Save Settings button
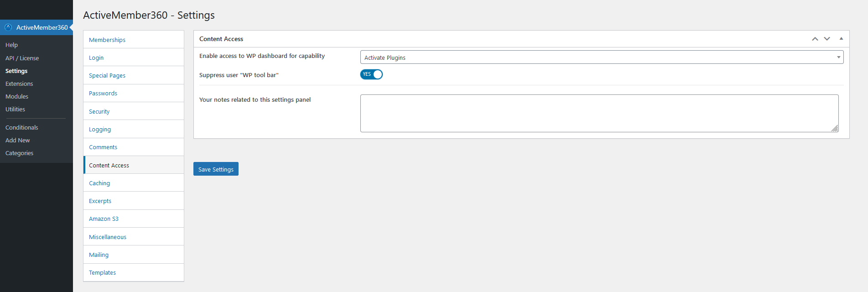The image size is (868, 292). point(216,169)
